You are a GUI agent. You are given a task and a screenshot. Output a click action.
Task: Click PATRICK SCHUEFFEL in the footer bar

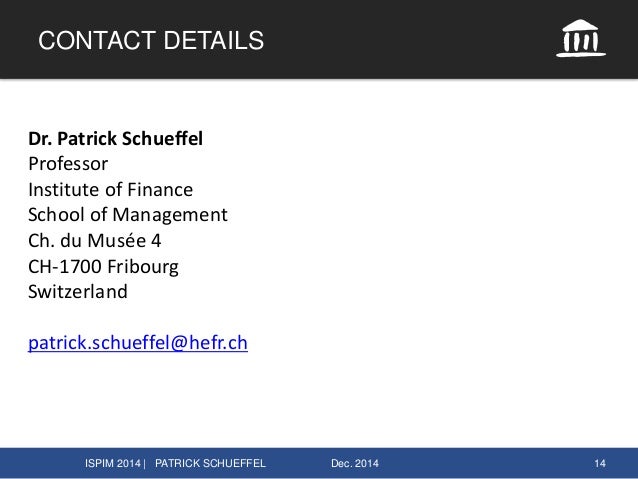210,463
